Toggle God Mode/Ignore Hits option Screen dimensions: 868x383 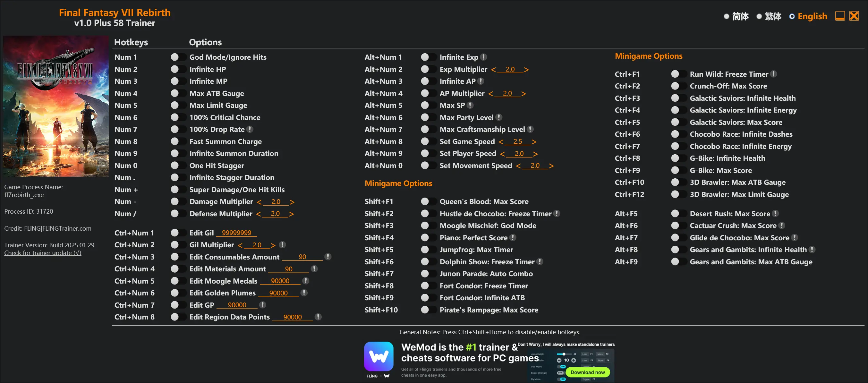[177, 56]
